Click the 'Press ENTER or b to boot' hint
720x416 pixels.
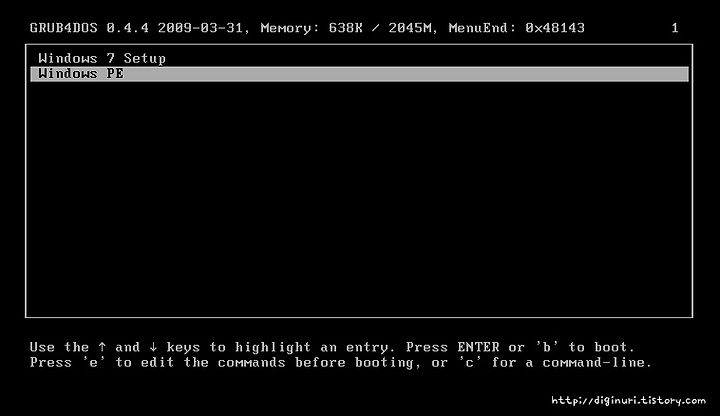coord(520,347)
